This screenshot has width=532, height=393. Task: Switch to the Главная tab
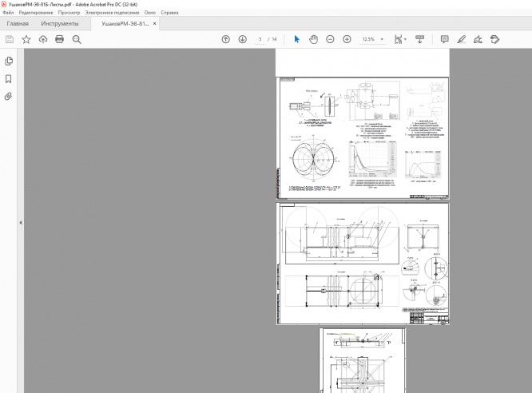coord(18,24)
